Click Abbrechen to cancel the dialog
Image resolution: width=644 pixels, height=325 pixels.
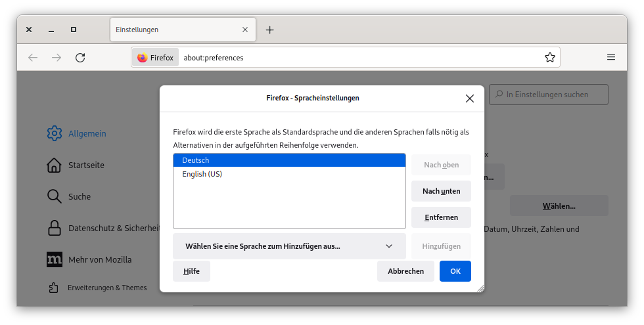406,271
